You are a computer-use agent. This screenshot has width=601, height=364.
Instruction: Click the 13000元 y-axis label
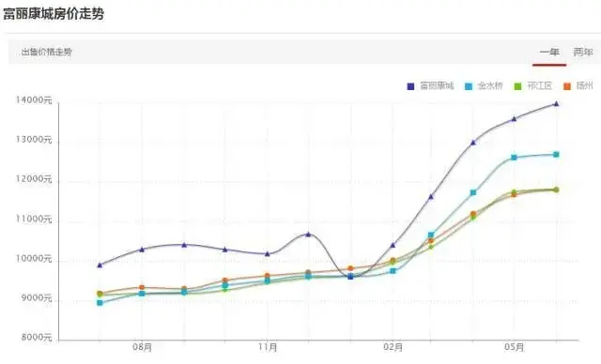(x=34, y=140)
